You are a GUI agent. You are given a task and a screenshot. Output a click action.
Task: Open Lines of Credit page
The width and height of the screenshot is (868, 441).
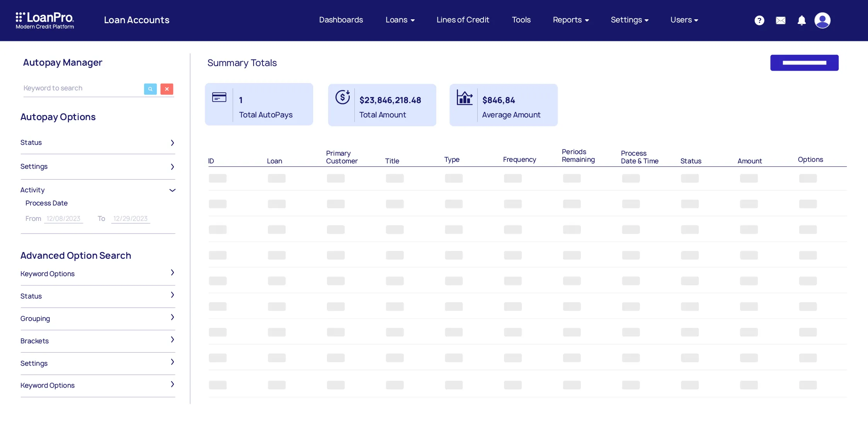[x=463, y=20]
